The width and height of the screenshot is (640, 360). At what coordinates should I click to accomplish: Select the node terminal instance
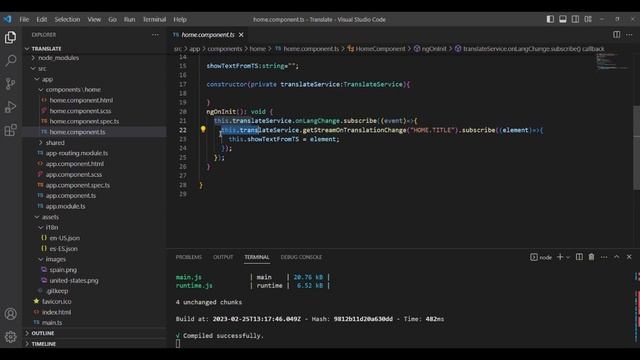[x=541, y=257]
